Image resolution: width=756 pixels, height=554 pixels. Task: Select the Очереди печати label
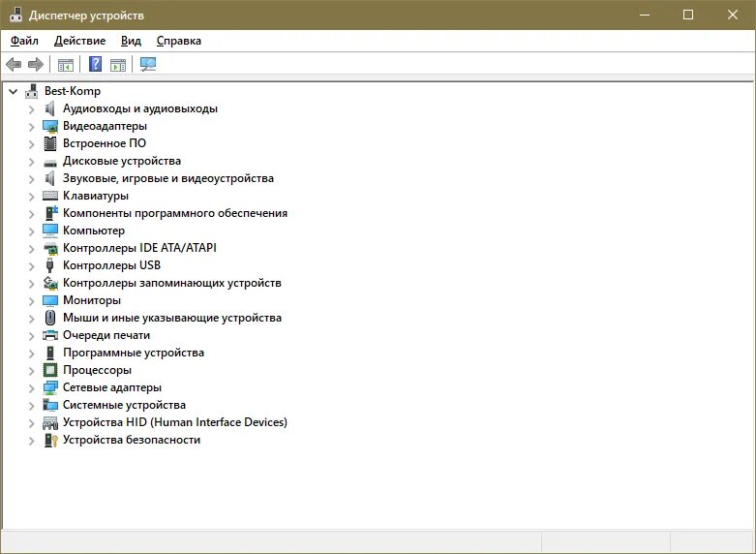[x=106, y=335]
